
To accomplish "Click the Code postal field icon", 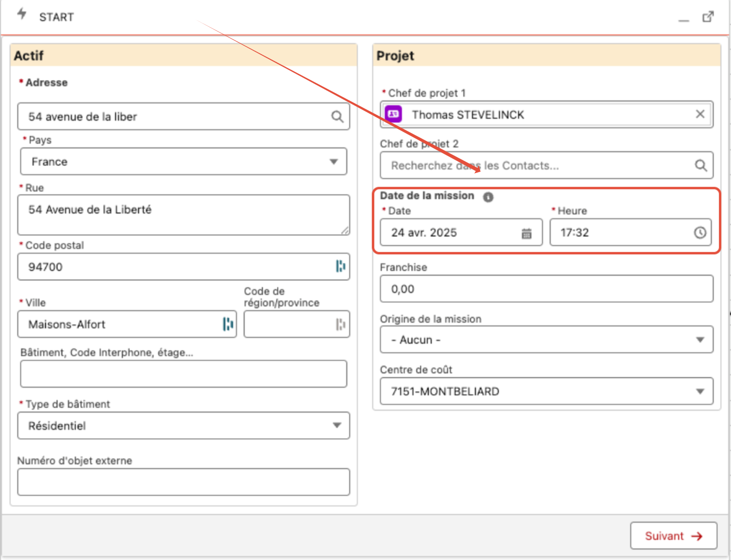I will point(341,266).
